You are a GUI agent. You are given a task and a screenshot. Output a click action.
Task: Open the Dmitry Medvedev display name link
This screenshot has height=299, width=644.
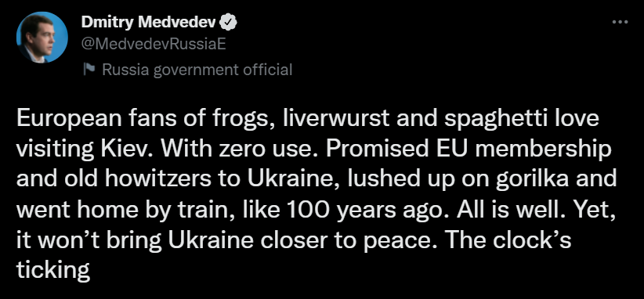[149, 23]
